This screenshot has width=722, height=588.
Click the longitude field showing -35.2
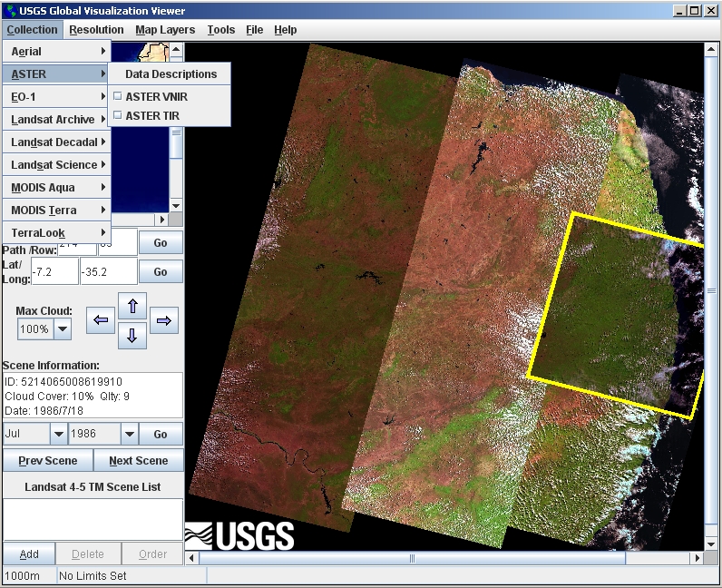click(109, 271)
